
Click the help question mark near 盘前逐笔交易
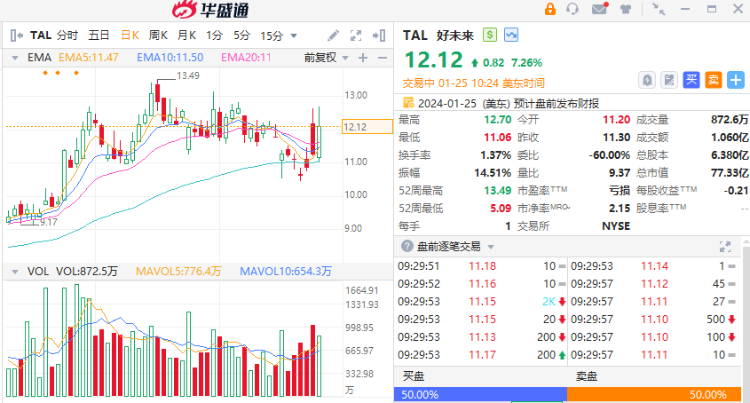pyautogui.click(x=407, y=246)
